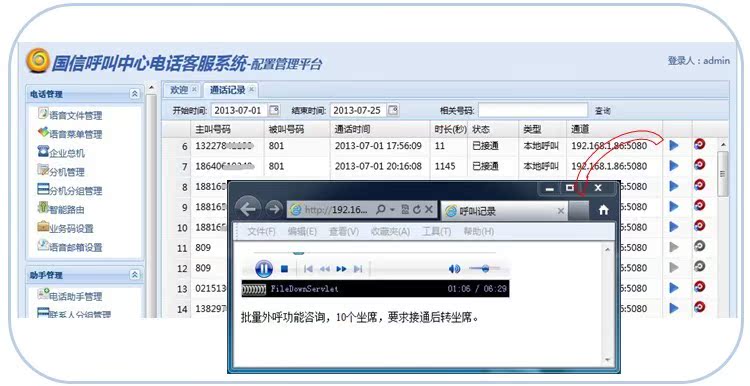Download the recording for row 6
The image size is (750, 386).
(x=699, y=144)
